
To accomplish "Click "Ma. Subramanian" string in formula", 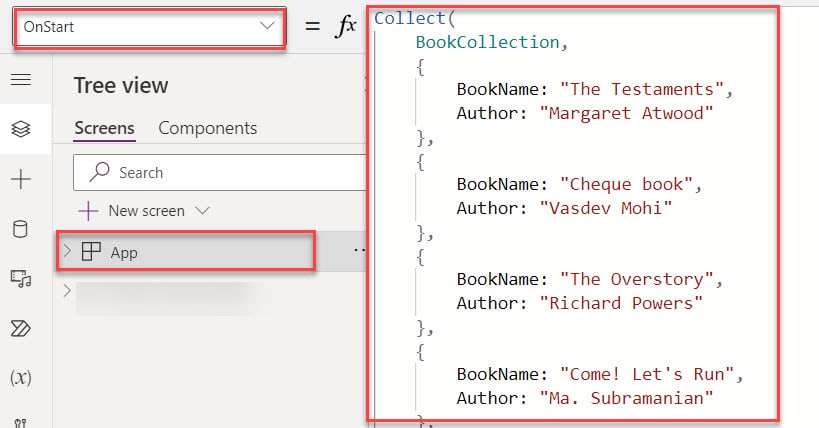I will coord(626,398).
